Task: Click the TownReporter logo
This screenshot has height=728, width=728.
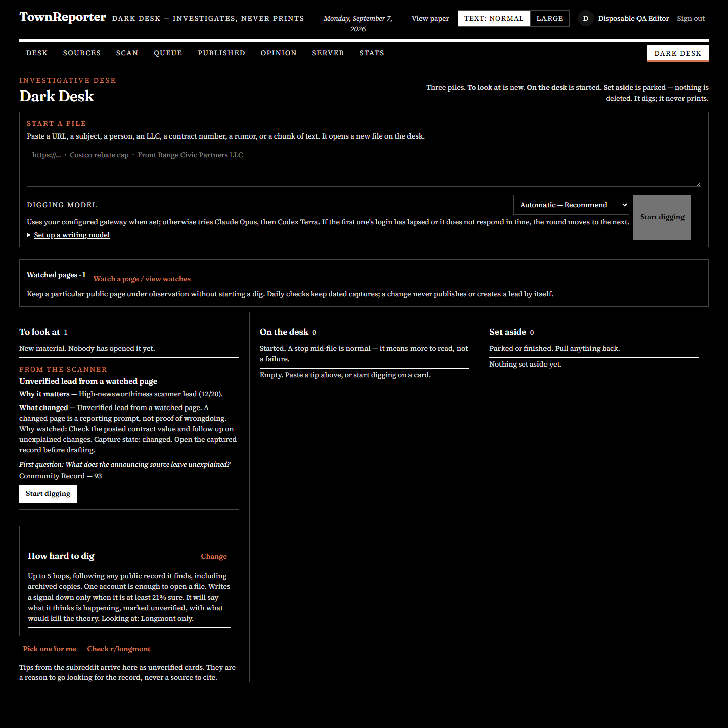Action: (x=63, y=17)
